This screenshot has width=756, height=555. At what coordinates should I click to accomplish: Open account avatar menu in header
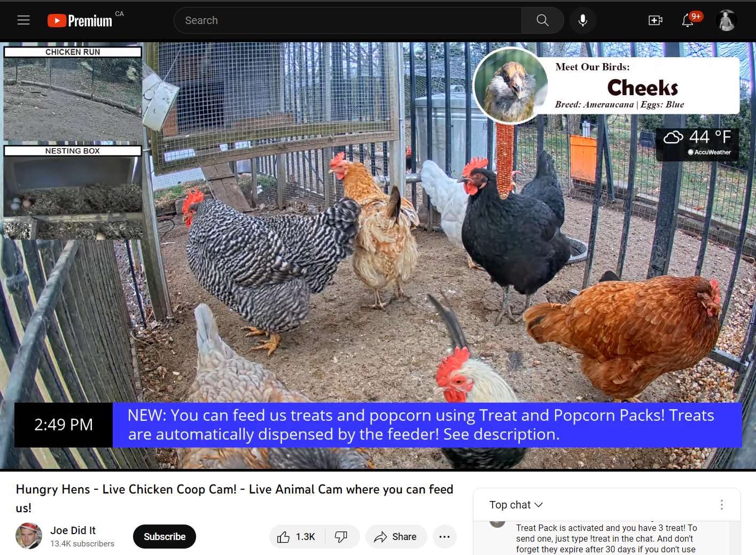pos(727,20)
